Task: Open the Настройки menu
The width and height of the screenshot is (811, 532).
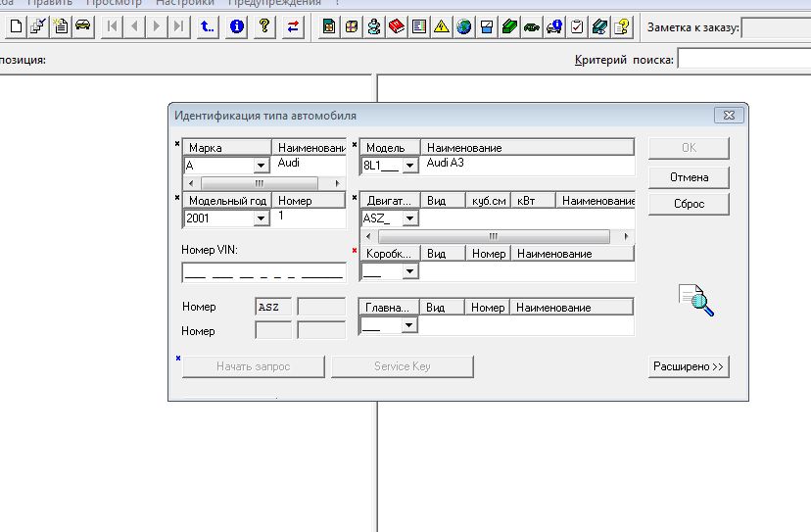Action: pyautogui.click(x=184, y=3)
